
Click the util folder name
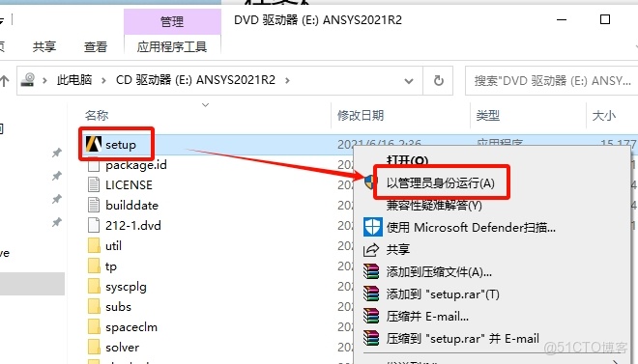pos(113,246)
